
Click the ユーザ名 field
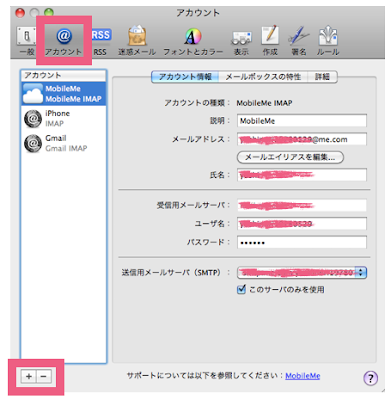(302, 224)
